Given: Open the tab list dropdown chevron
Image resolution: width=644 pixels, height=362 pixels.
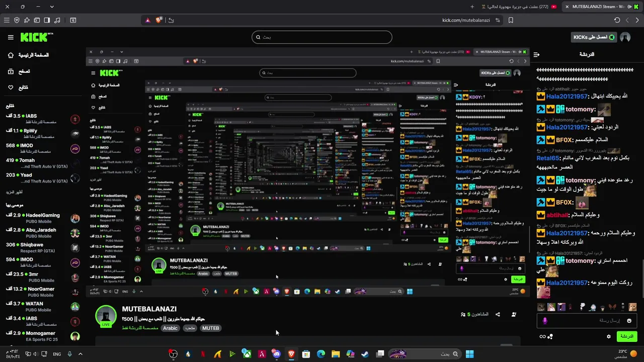Looking at the screenshot, I should point(52,7).
